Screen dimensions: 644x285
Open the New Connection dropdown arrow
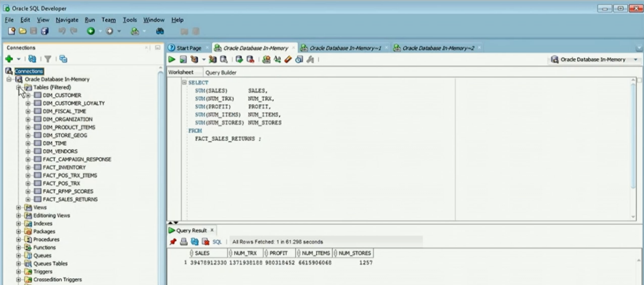coord(19,59)
